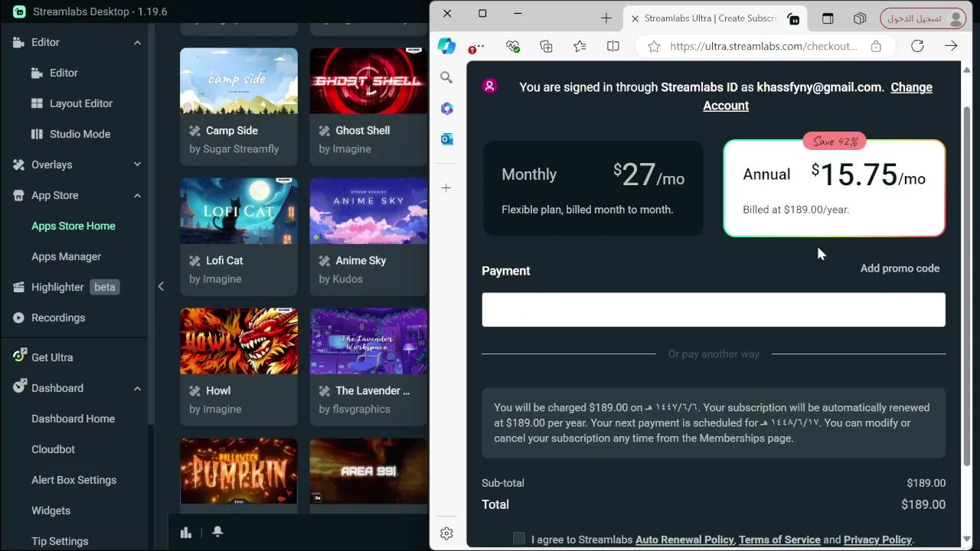Screen dimensions: 980x551
Task: Open the notifications bell icon
Action: point(217,532)
